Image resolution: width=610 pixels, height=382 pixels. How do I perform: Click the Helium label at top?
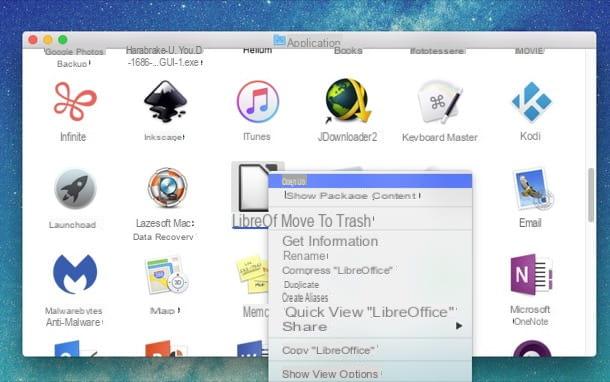coord(257,51)
